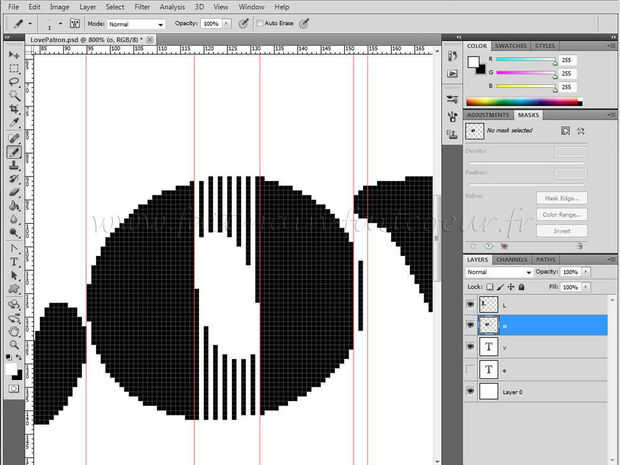Toggle lock all padlock icon
620x465 pixels.
[x=522, y=287]
